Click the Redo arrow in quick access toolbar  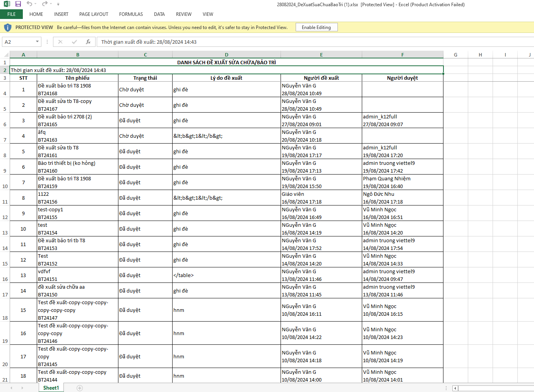coord(44,4)
